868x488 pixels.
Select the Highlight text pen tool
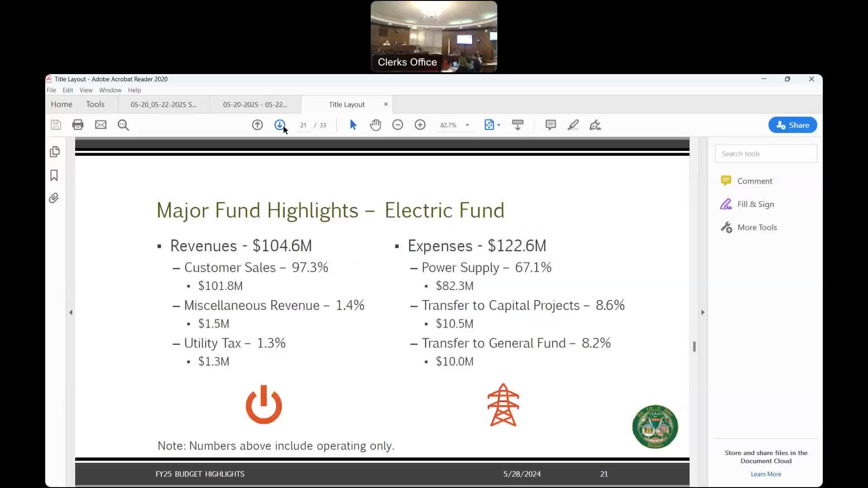click(573, 125)
